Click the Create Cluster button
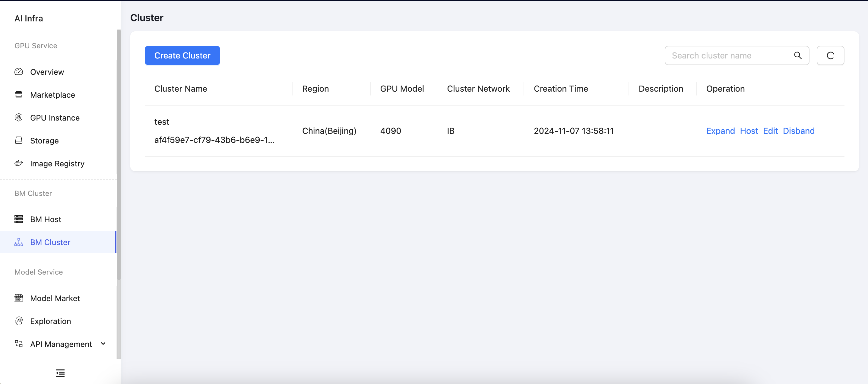 coord(182,55)
